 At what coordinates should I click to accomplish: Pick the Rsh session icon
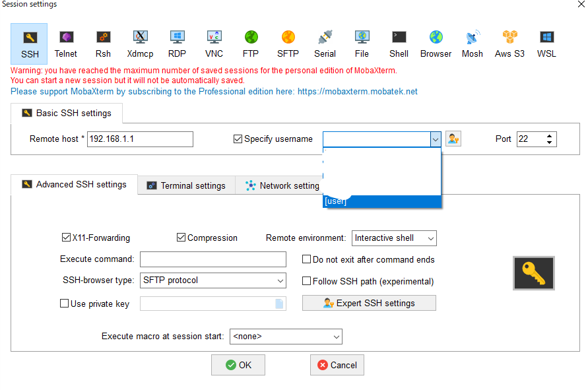pos(103,44)
